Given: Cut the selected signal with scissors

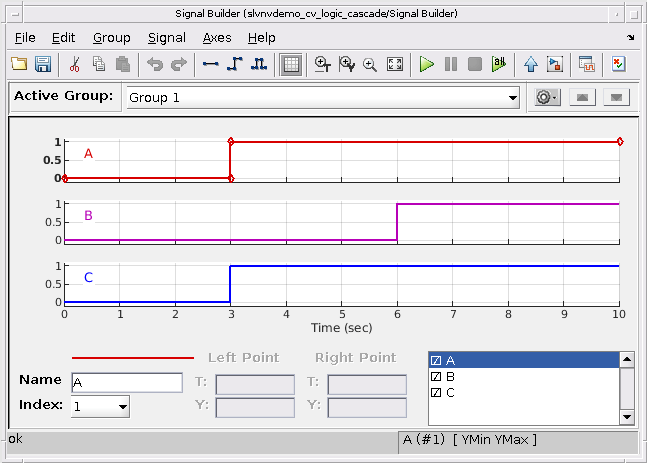Looking at the screenshot, I should [x=74, y=64].
